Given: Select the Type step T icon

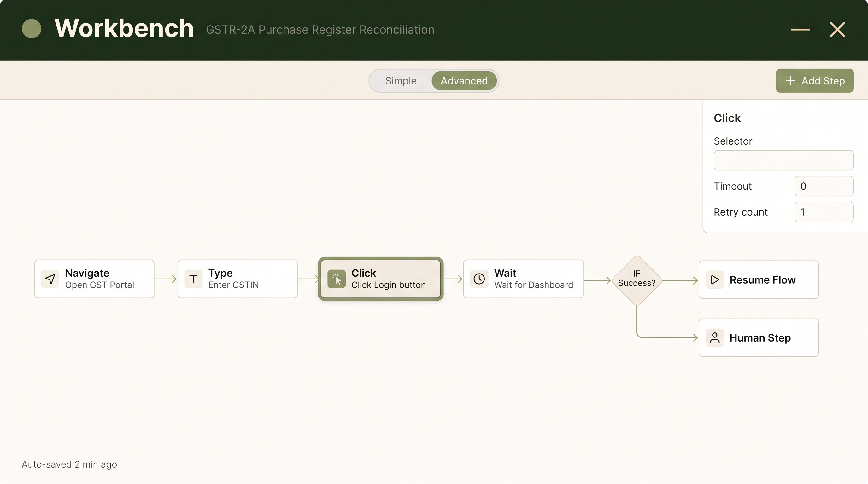Looking at the screenshot, I should tap(193, 279).
